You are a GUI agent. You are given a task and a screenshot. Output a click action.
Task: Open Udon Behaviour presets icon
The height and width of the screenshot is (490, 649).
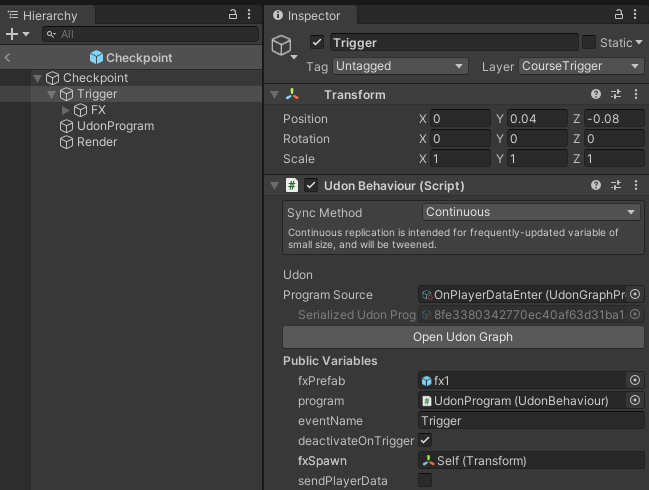click(616, 185)
